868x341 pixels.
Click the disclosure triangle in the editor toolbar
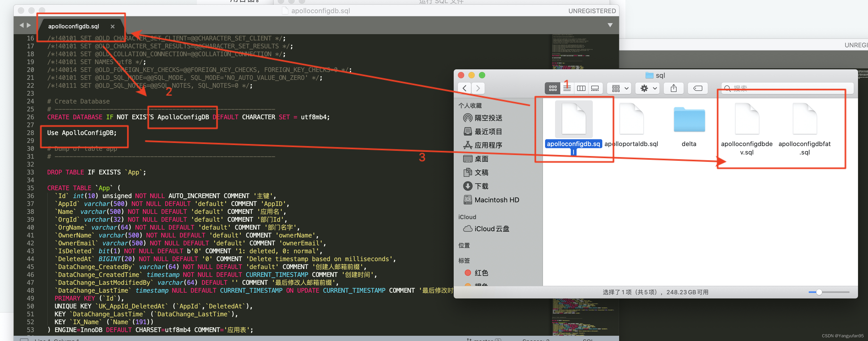610,25
